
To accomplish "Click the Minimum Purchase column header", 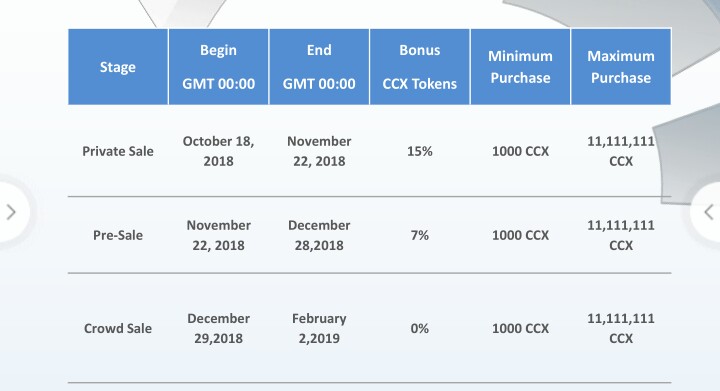I will 520,67.
